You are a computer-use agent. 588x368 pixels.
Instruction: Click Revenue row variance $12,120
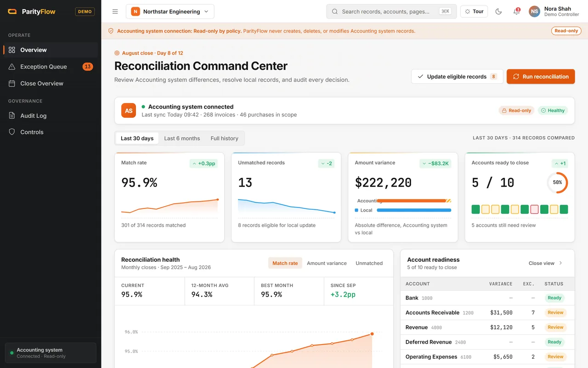pos(501,327)
